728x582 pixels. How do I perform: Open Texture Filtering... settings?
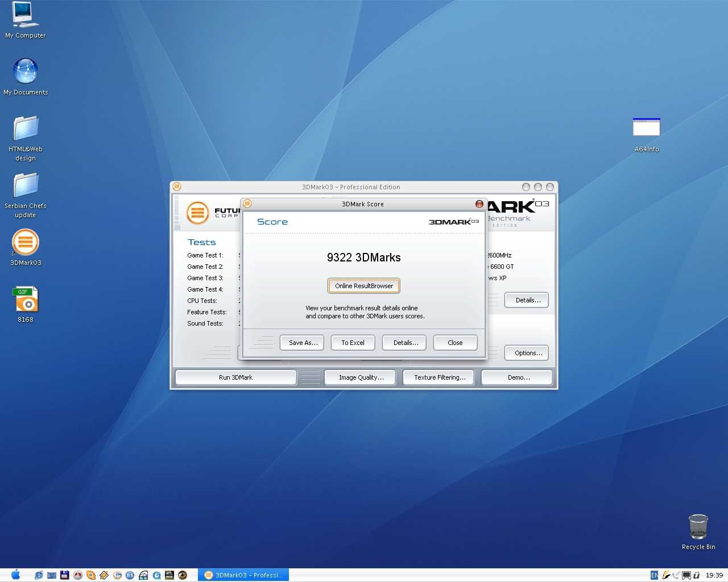tap(439, 377)
